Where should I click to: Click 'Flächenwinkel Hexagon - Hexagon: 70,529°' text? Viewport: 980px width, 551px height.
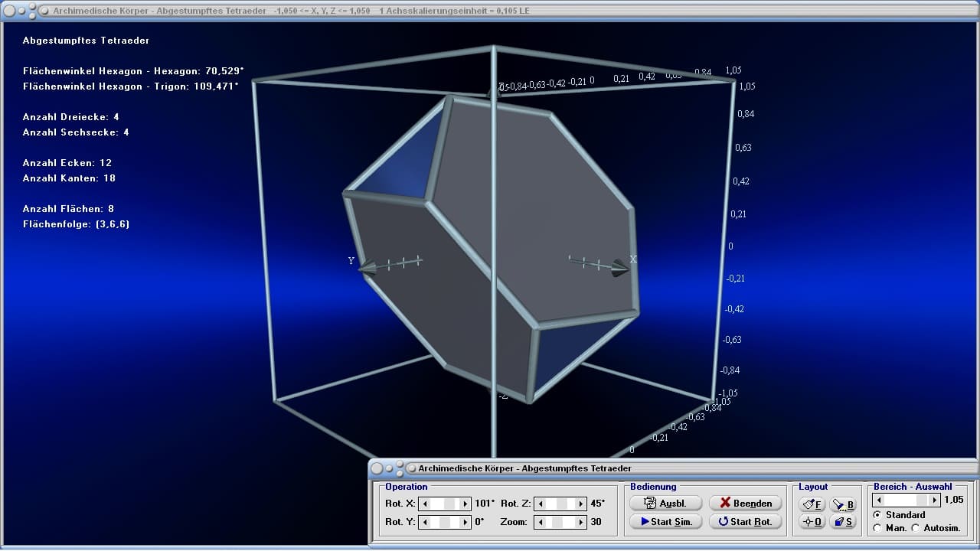[x=133, y=71]
